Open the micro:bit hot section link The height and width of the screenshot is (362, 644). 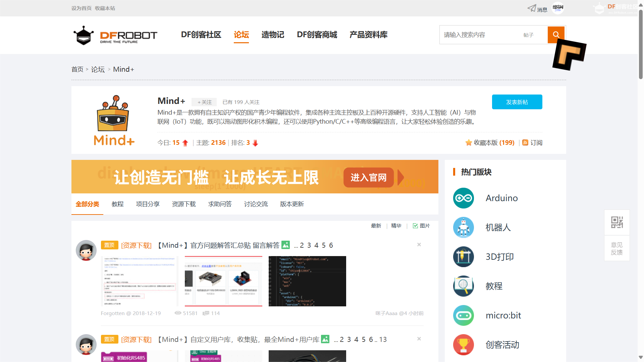coord(503,315)
